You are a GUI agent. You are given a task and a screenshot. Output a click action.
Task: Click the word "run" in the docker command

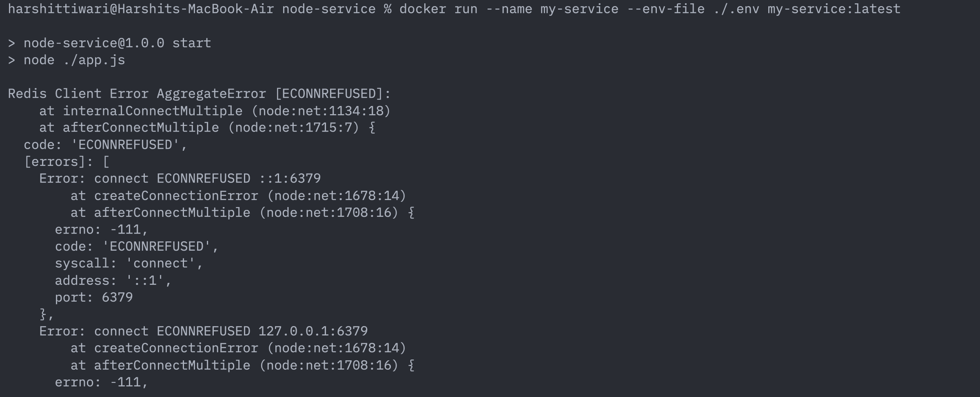pos(466,9)
